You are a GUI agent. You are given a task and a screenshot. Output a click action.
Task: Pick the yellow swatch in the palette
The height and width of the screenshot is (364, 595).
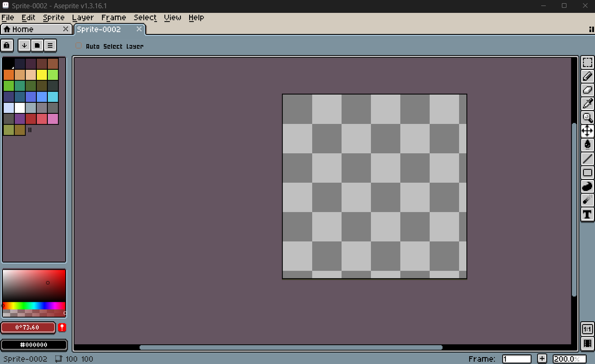42,74
